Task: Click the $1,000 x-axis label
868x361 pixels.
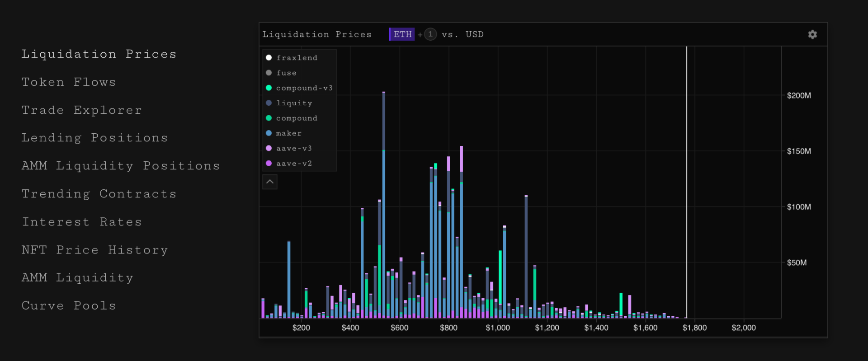Action: pyautogui.click(x=498, y=328)
